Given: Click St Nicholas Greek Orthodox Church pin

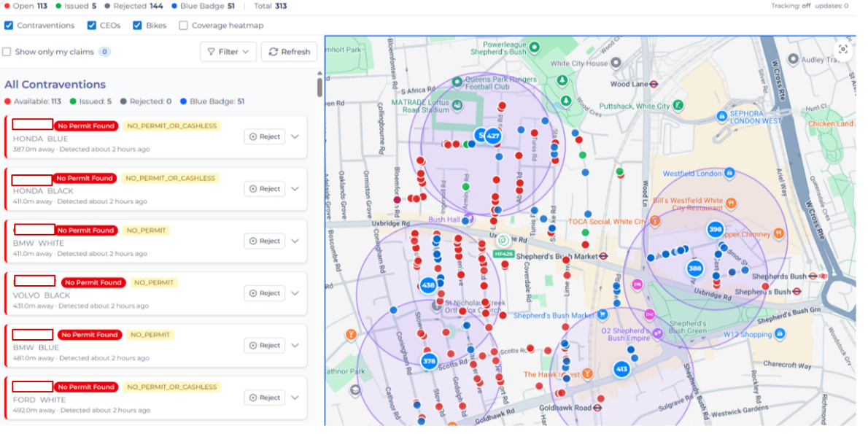Looking at the screenshot, I should pyautogui.click(x=438, y=303).
